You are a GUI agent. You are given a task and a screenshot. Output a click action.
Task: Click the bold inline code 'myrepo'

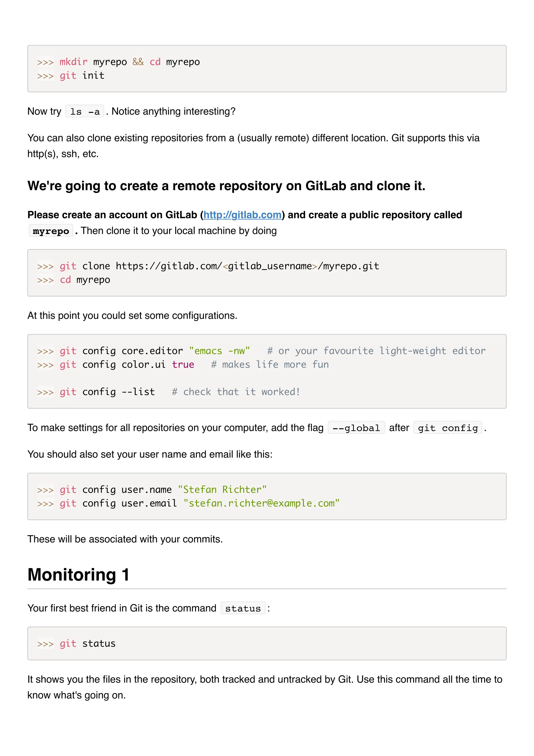(x=51, y=231)
